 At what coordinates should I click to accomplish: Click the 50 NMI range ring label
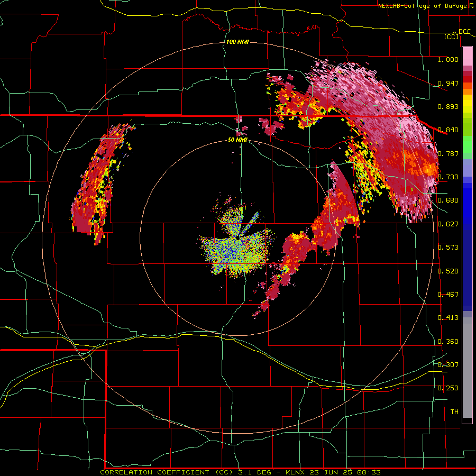tap(237, 140)
